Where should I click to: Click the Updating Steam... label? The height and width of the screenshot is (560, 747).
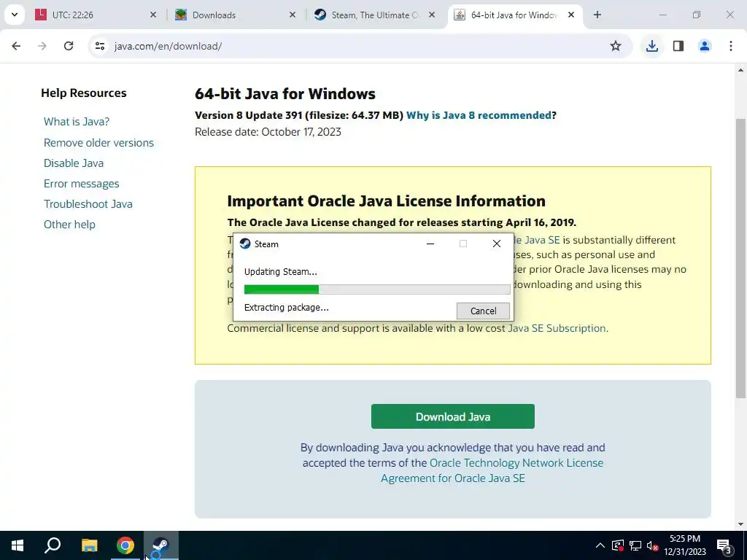point(281,272)
